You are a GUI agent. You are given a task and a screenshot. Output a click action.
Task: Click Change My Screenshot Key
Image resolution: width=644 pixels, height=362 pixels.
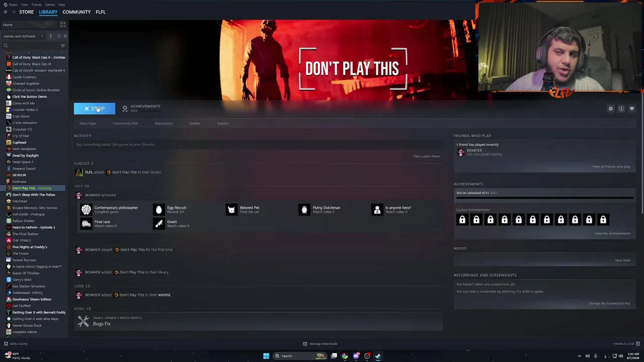(x=609, y=303)
